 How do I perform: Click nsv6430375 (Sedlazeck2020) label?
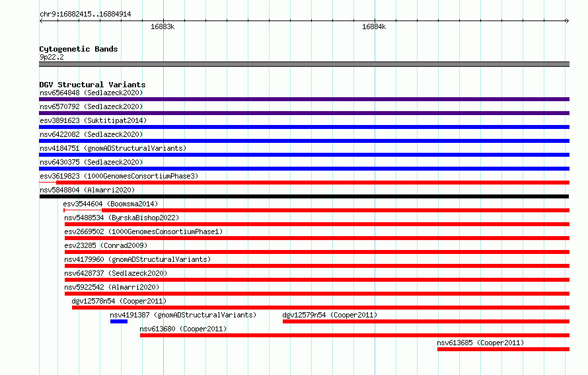pos(91,162)
